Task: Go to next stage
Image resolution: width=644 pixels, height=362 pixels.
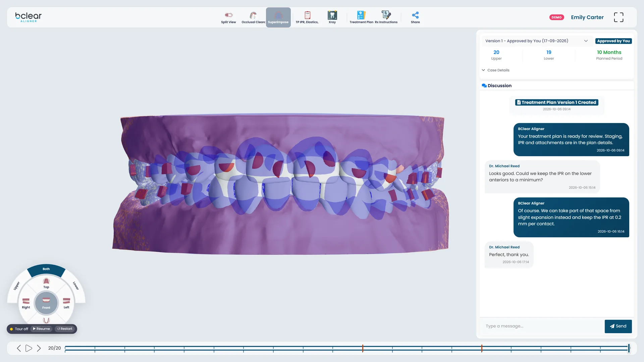Action: coord(39,348)
